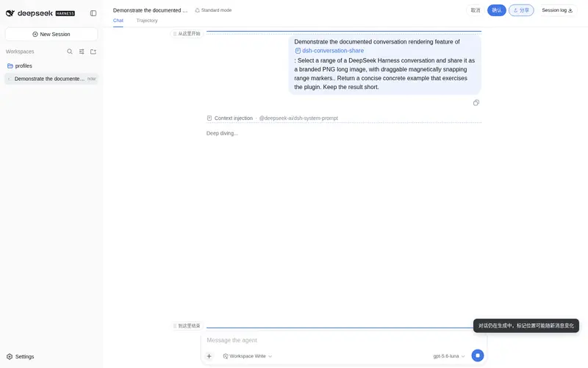This screenshot has height=368, width=588.
Task: Search workspaces with the magnifier icon
Action: [x=70, y=52]
